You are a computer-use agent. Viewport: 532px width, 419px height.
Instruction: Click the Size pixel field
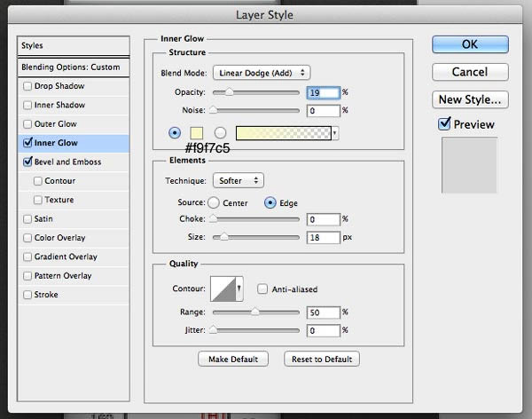pos(324,238)
